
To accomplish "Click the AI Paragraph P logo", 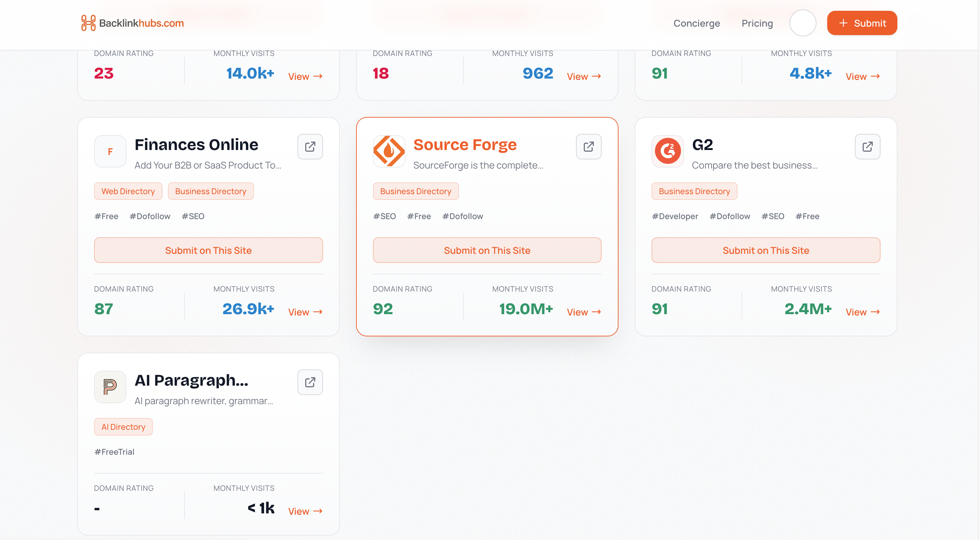I will pos(110,387).
